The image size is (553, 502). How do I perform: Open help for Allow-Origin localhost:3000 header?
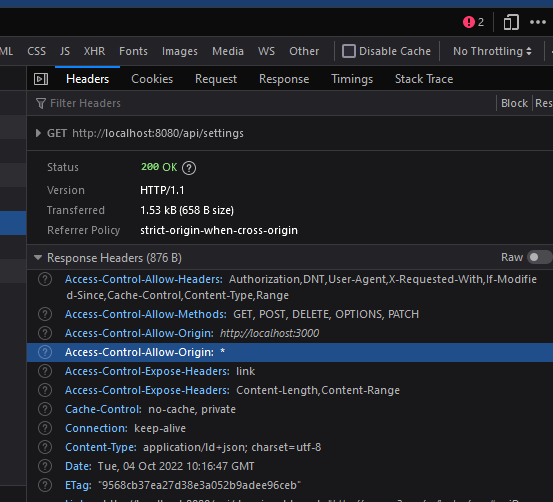pyautogui.click(x=45, y=333)
